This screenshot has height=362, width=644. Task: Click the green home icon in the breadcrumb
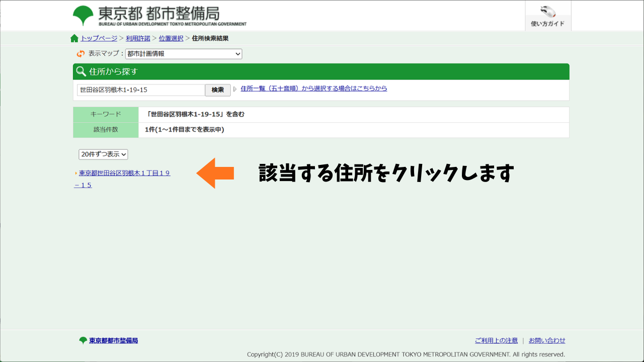point(74,38)
